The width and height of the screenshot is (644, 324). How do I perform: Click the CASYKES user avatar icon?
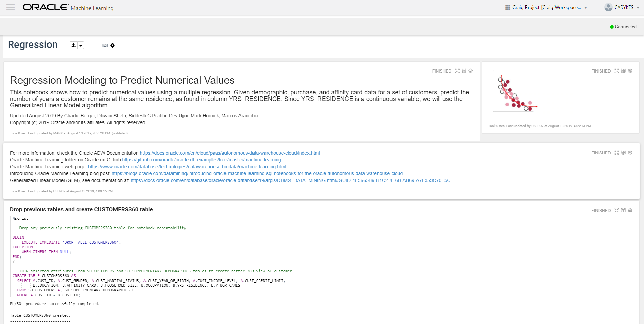point(608,7)
